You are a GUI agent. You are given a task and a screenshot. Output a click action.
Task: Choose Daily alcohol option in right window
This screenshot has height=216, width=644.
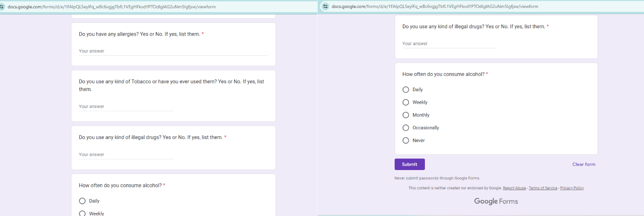[x=406, y=90]
